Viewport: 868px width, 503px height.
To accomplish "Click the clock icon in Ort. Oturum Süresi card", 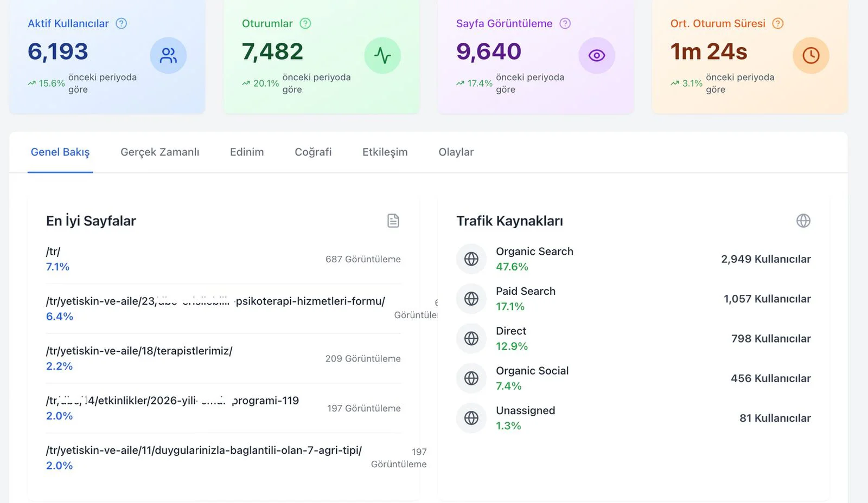I will pyautogui.click(x=811, y=55).
